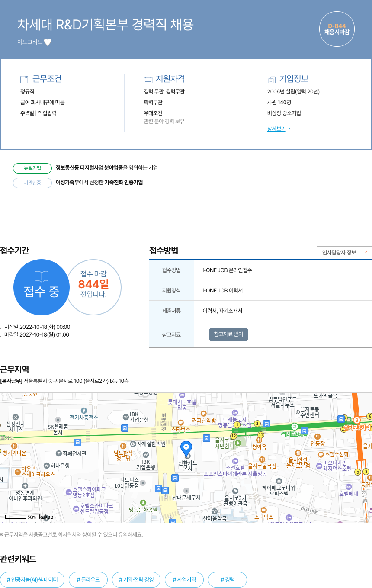This screenshot has height=588, width=372.
Task: Click the heart favorite icon beside 이노그리드
Action: (x=48, y=42)
